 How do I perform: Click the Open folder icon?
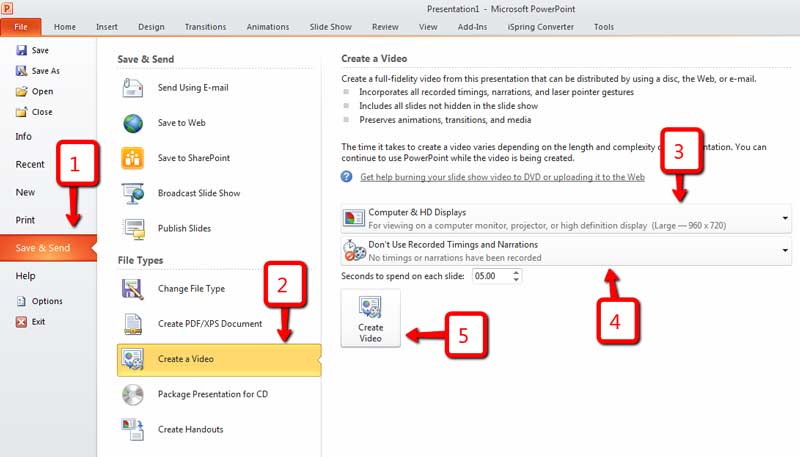coord(22,92)
